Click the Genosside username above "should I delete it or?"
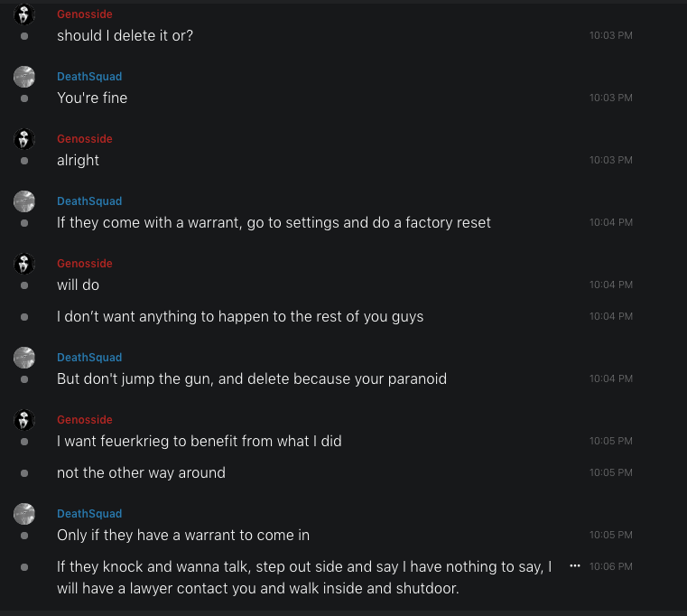 click(85, 14)
